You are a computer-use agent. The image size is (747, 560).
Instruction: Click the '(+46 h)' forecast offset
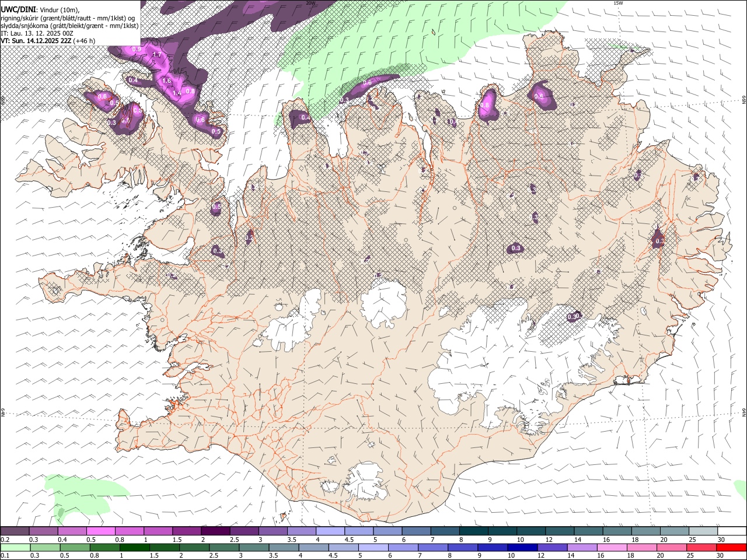[85, 41]
